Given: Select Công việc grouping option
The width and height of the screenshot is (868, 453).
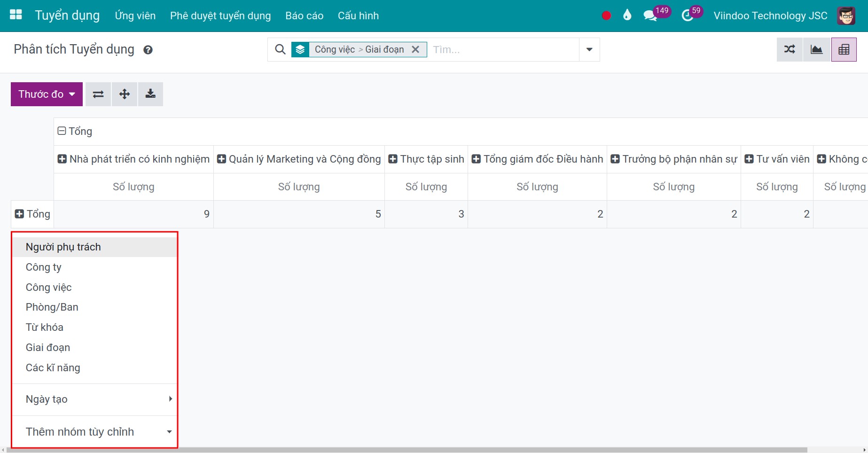Looking at the screenshot, I should (94, 287).
